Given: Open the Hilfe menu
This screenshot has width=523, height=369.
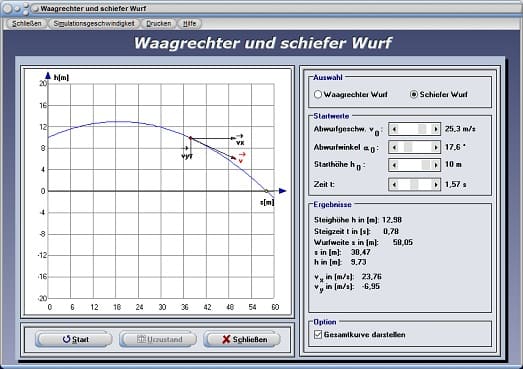Looking at the screenshot, I should 189,24.
